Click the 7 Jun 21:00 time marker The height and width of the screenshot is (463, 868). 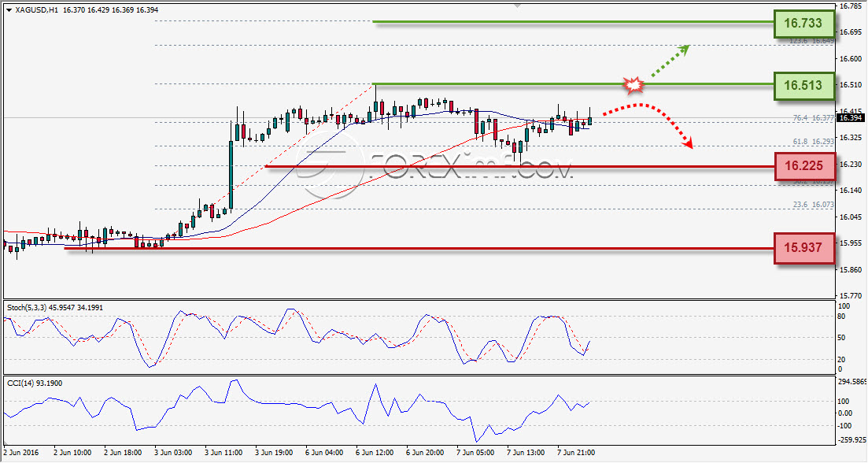(576, 453)
